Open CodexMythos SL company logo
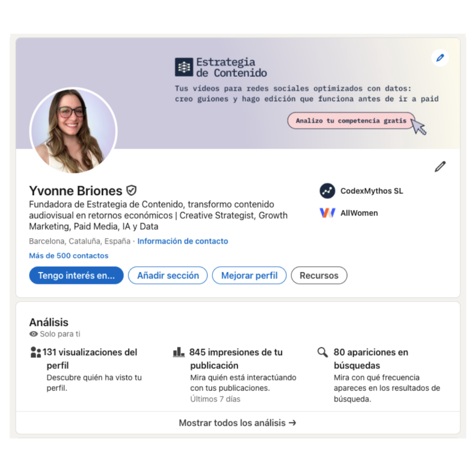The height and width of the screenshot is (476, 476). [x=327, y=191]
